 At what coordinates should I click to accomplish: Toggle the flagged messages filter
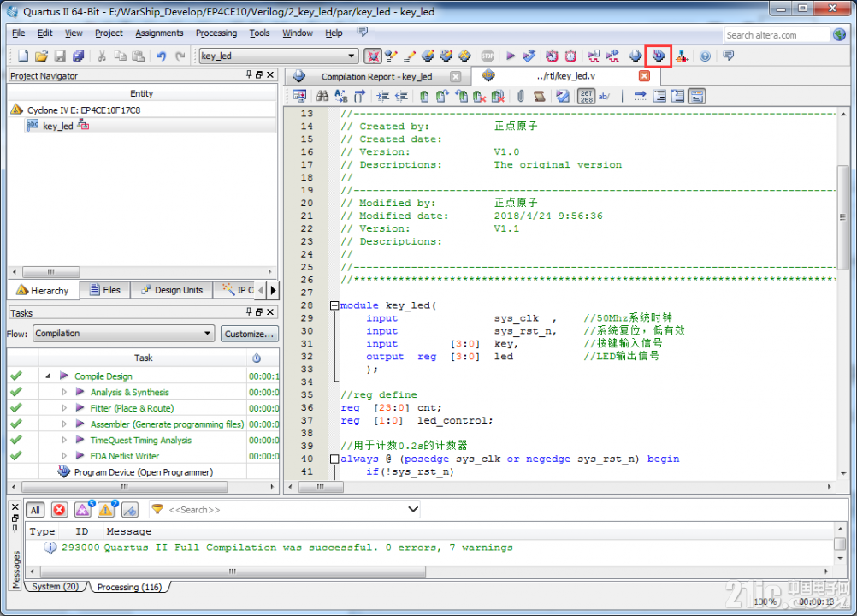(x=129, y=510)
